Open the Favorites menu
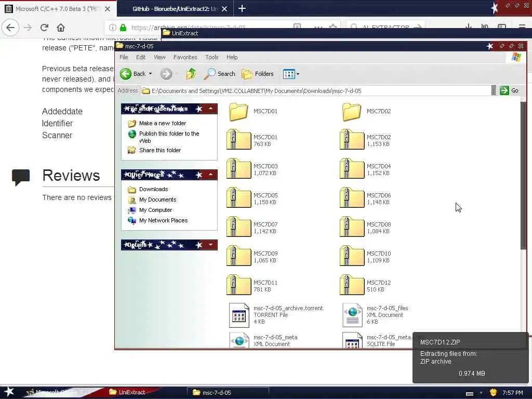Screen dimensions: 532x399 click(x=185, y=57)
